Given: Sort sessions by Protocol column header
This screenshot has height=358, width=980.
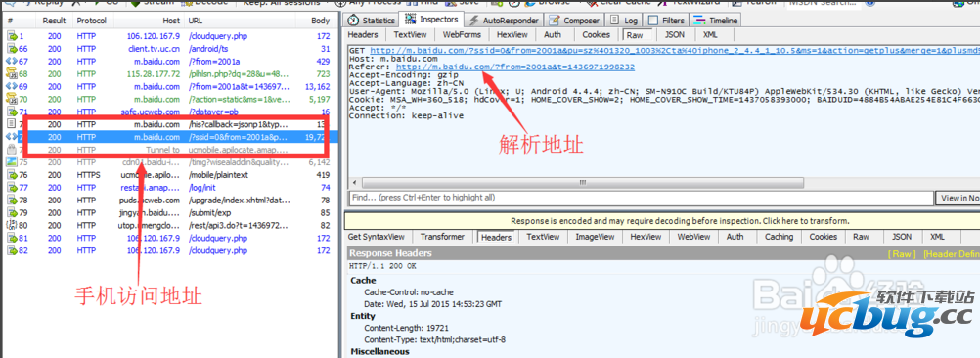Looking at the screenshot, I should 91,21.
